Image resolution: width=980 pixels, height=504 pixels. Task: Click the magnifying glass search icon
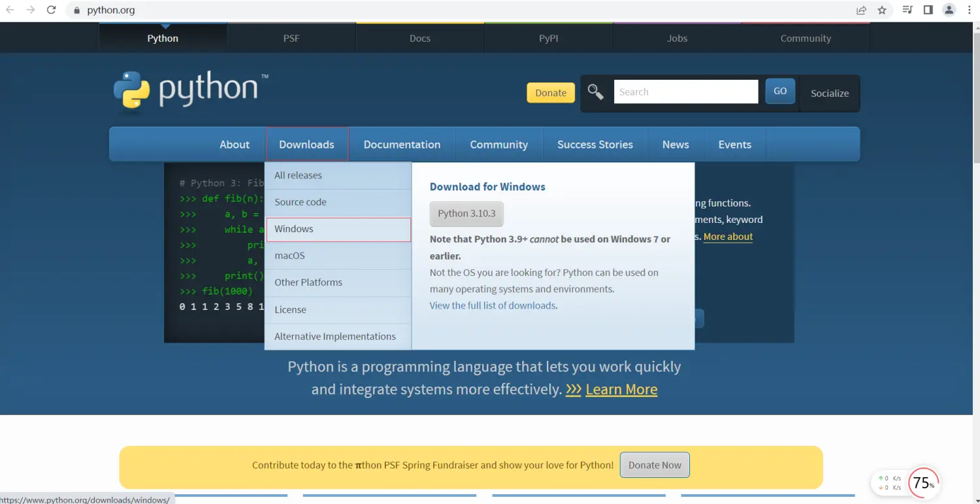595,92
